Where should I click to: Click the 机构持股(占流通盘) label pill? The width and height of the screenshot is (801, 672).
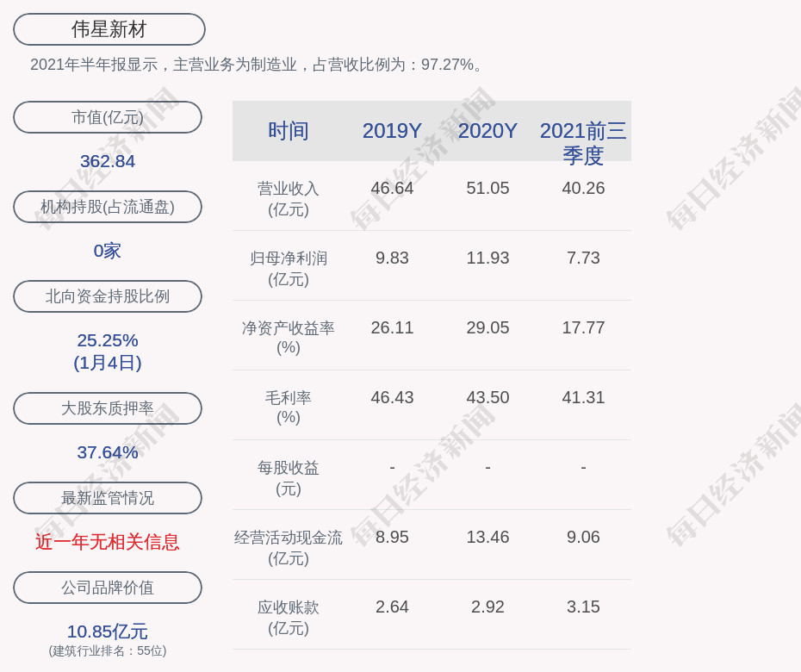coord(108,207)
